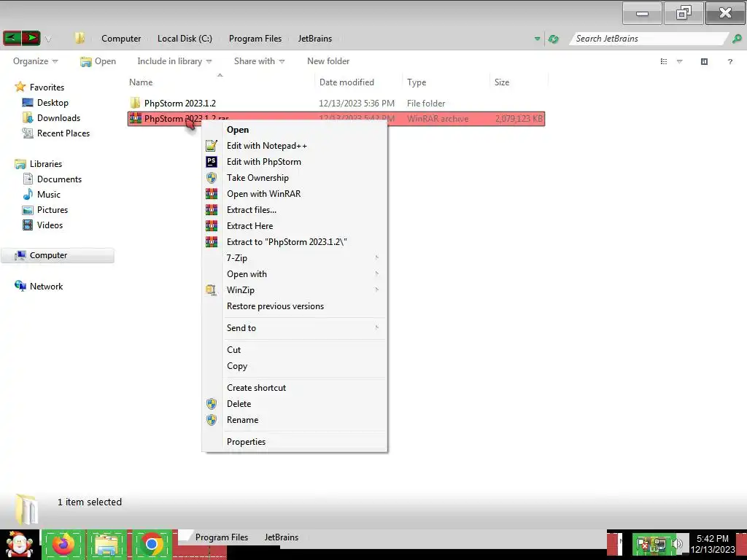Choose Extract files... entry
This screenshot has height=560, width=747.
(295, 210)
